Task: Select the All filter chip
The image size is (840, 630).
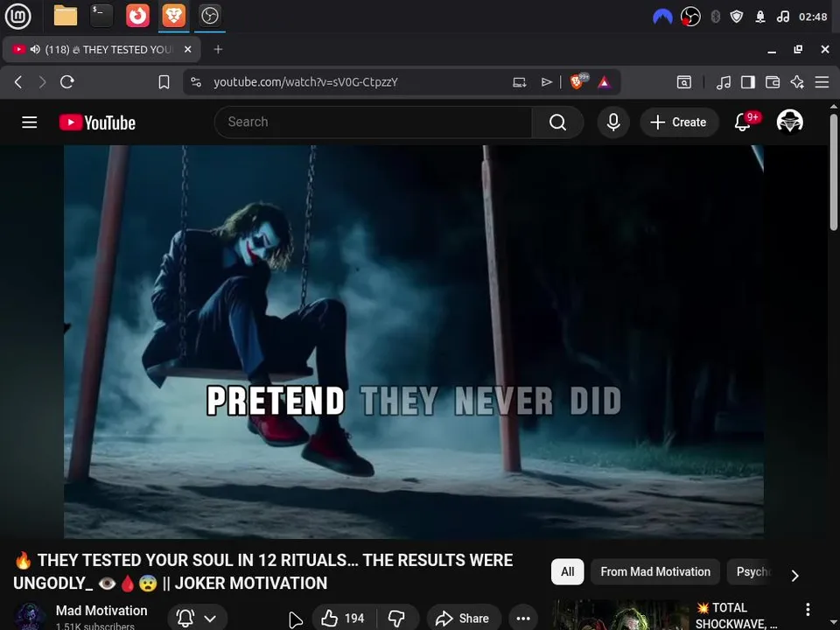Action: 567,571
